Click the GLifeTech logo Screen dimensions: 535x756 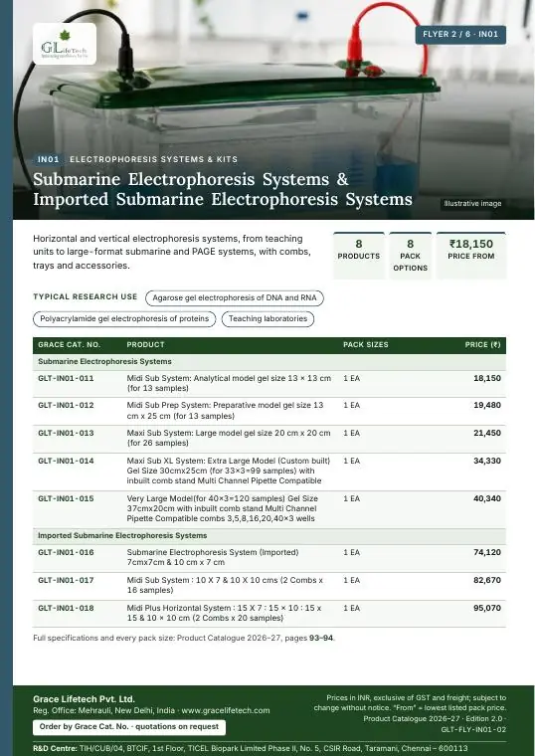pyautogui.click(x=65, y=44)
